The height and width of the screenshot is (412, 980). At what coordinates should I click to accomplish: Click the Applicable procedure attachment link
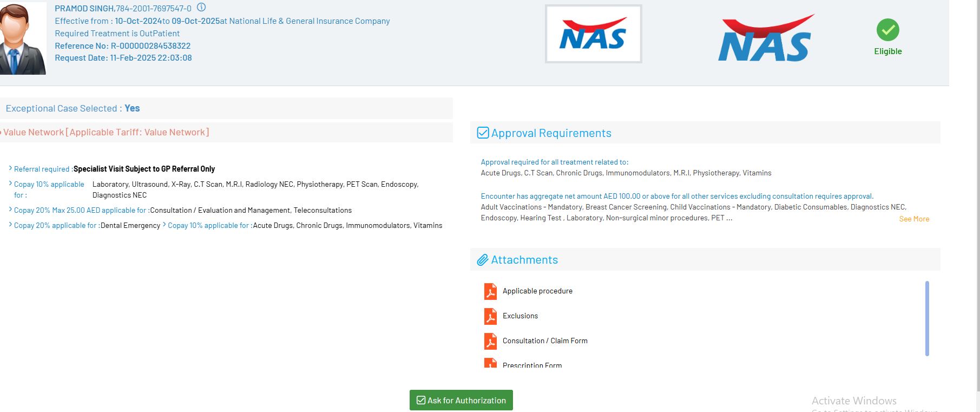tap(537, 291)
